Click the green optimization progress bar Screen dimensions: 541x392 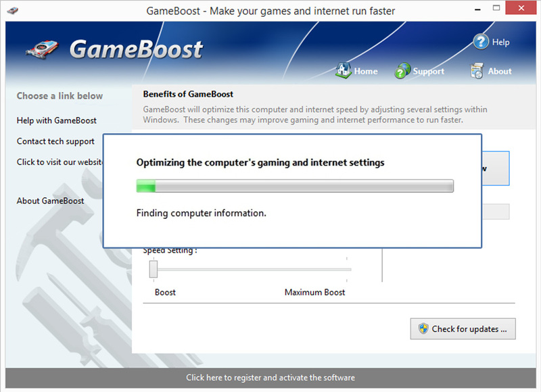pyautogui.click(x=295, y=186)
